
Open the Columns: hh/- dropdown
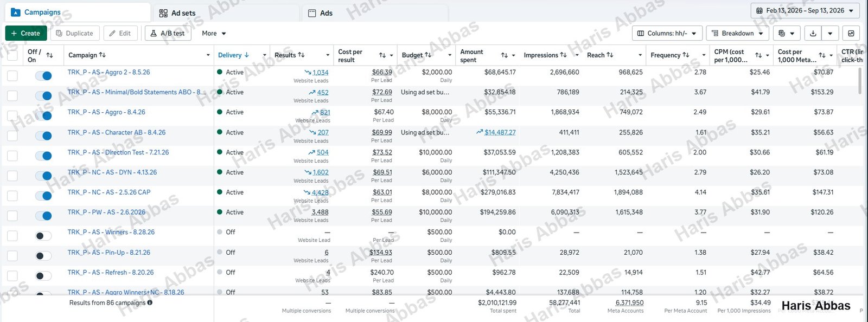click(x=667, y=33)
